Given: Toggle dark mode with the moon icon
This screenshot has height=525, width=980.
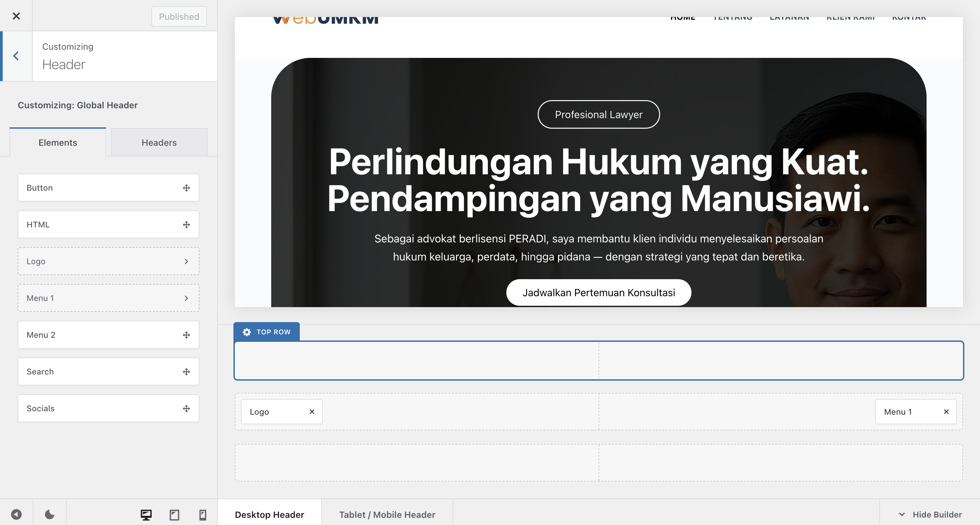Looking at the screenshot, I should 49,515.
